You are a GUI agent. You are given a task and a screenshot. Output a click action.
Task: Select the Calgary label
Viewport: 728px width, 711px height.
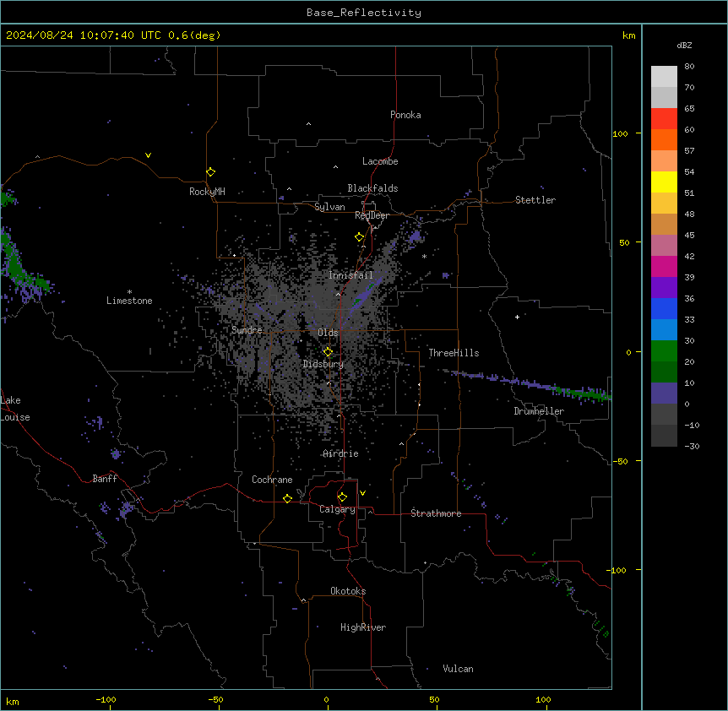click(x=337, y=509)
